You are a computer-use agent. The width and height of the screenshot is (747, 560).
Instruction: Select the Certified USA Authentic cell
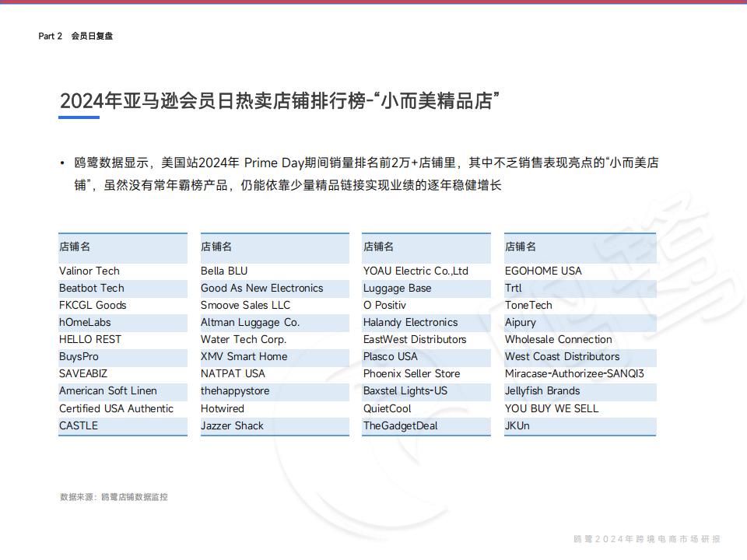click(x=123, y=408)
